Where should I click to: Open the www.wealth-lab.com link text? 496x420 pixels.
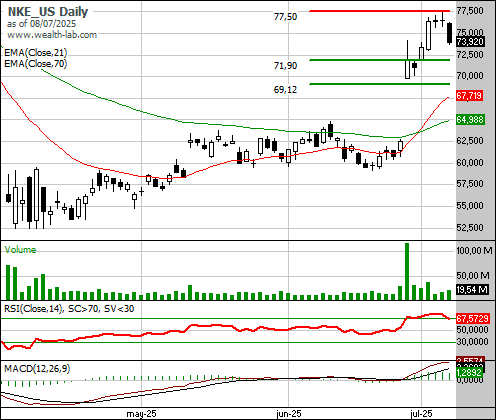coord(52,35)
